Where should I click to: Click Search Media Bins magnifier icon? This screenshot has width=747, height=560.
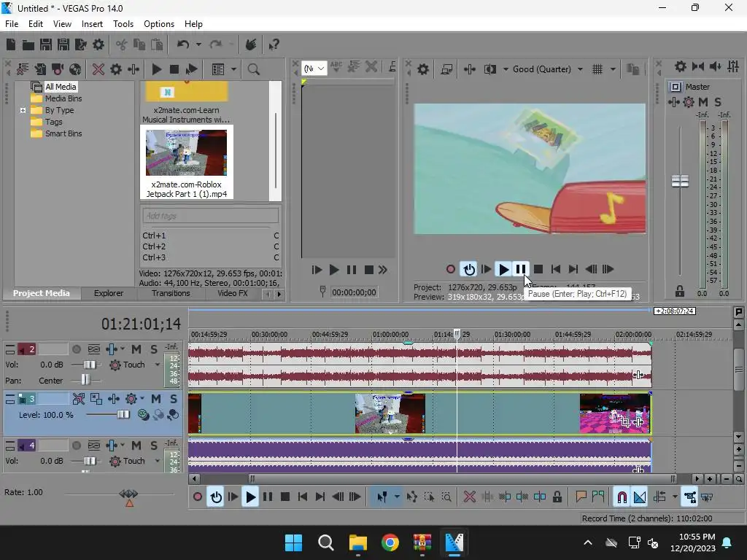tap(253, 69)
